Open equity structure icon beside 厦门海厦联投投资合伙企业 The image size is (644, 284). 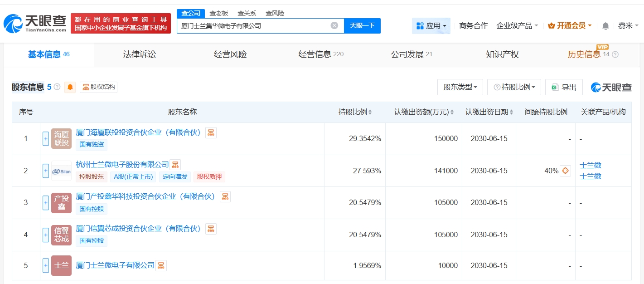[211, 132]
